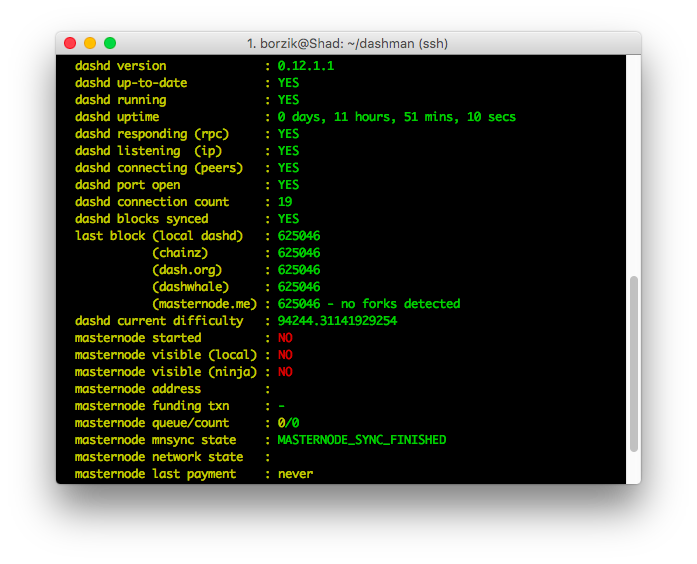The image size is (697, 564).
Task: Click the 'dashd version' label
Action: pyautogui.click(x=120, y=66)
